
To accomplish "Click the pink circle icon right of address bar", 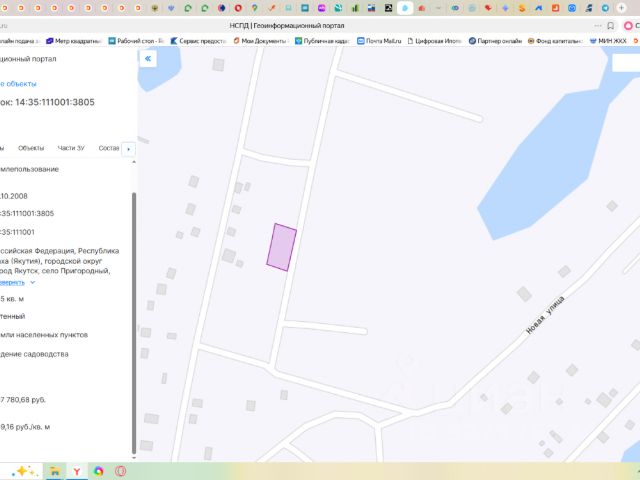I will tap(628, 26).
